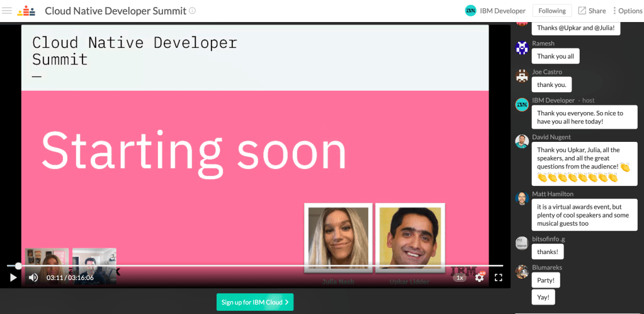Play the video recording

(x=13, y=277)
